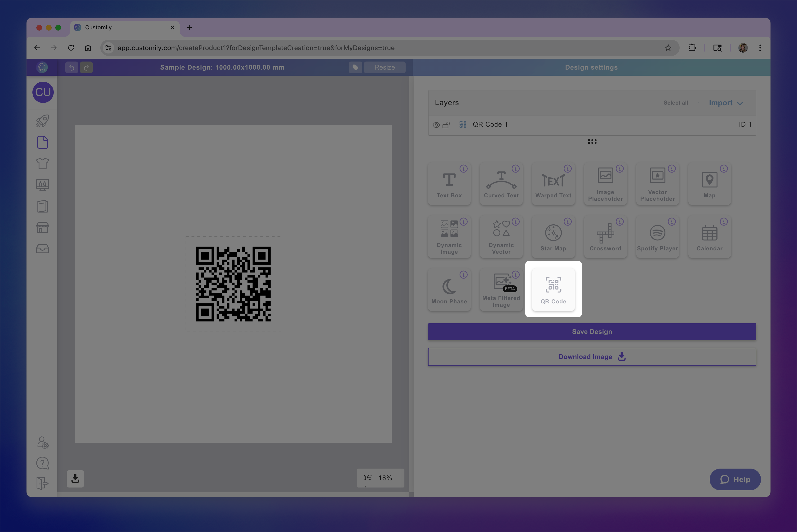Add a Curved Text element
The image size is (797, 532).
501,184
